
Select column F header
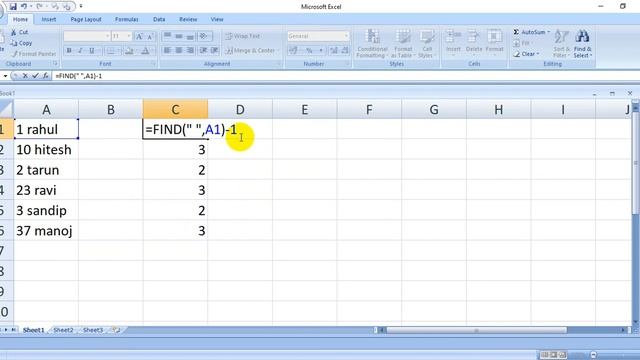click(369, 109)
